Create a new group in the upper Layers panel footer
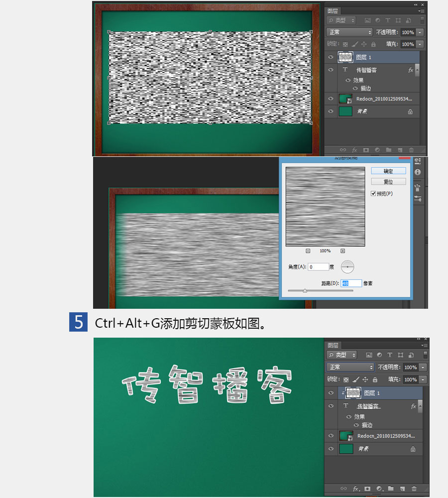Viewport: 448px width, 498px height. pyautogui.click(x=389, y=149)
